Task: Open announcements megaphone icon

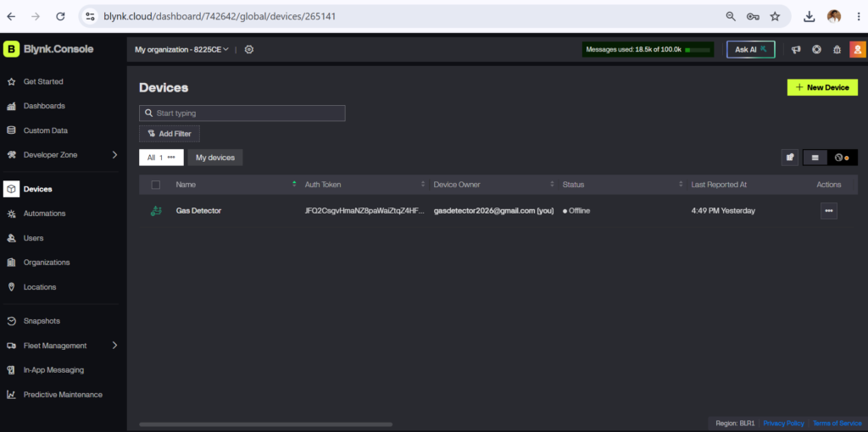Action: coord(796,49)
